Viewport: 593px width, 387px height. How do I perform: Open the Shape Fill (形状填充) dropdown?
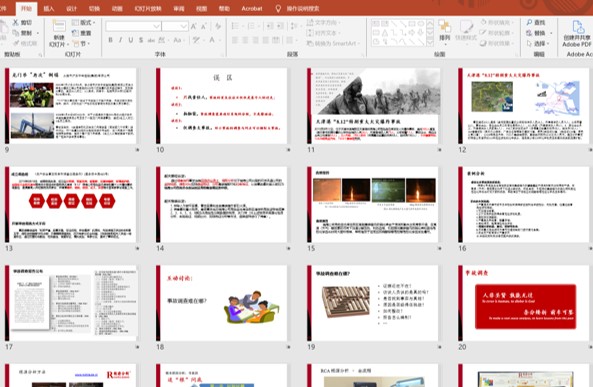(497, 23)
